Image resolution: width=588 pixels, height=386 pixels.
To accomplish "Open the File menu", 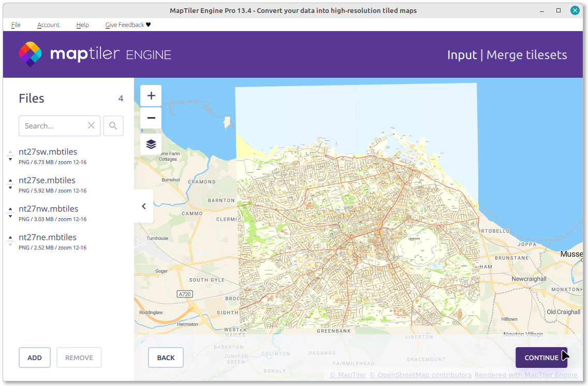I will point(16,25).
